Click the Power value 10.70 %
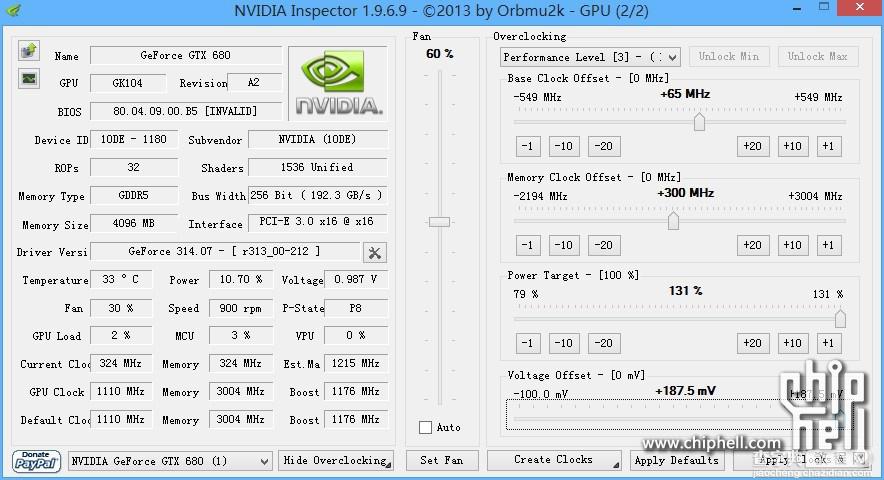 pyautogui.click(x=241, y=279)
